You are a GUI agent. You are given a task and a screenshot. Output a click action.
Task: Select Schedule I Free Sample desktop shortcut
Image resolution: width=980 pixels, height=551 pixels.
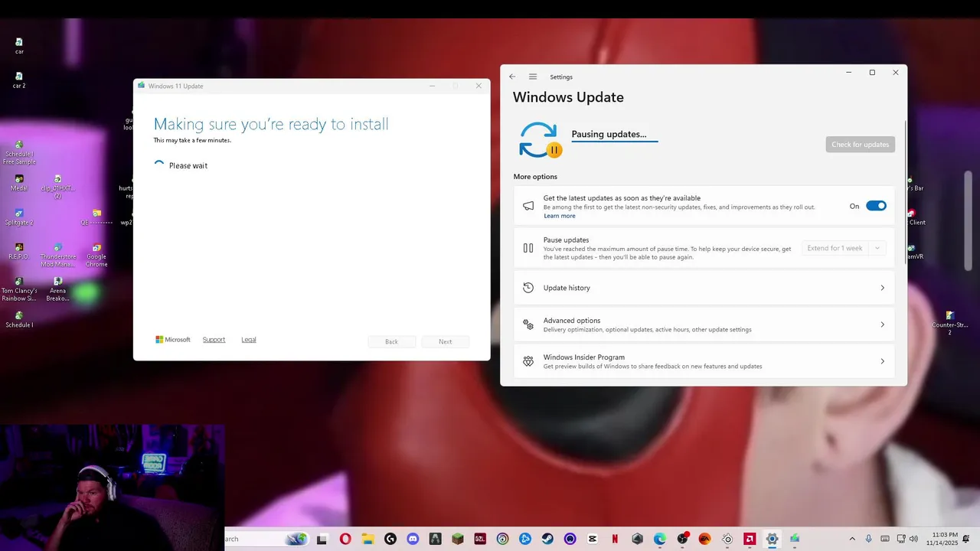click(x=19, y=153)
